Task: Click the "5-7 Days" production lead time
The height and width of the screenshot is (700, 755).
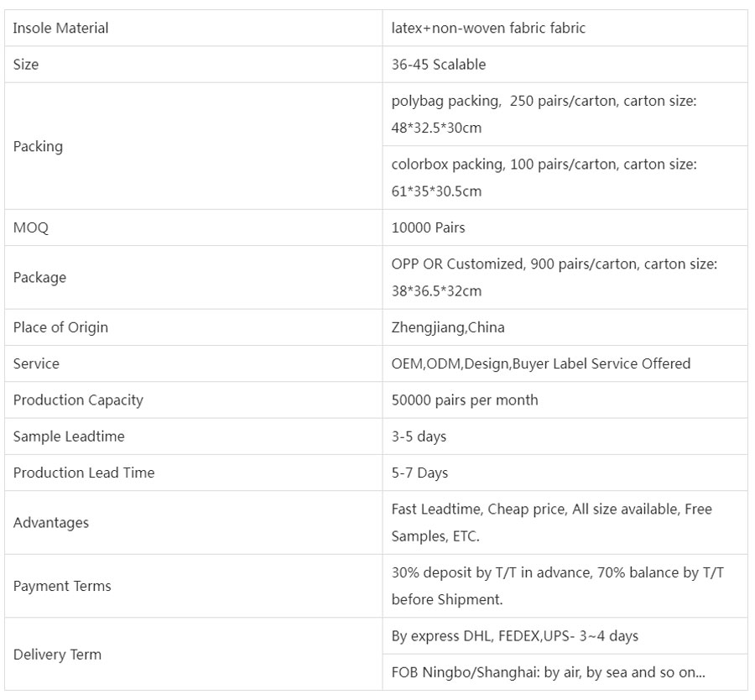Action: click(419, 473)
